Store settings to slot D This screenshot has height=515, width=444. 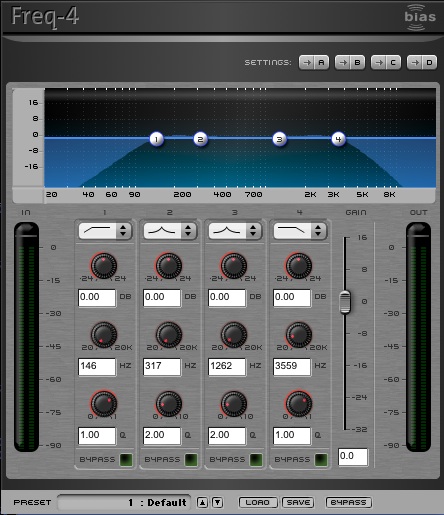point(422,62)
